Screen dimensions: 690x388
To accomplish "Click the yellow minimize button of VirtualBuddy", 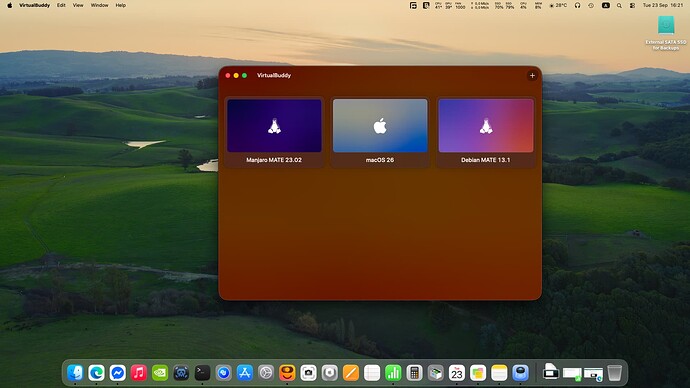I will coord(236,76).
